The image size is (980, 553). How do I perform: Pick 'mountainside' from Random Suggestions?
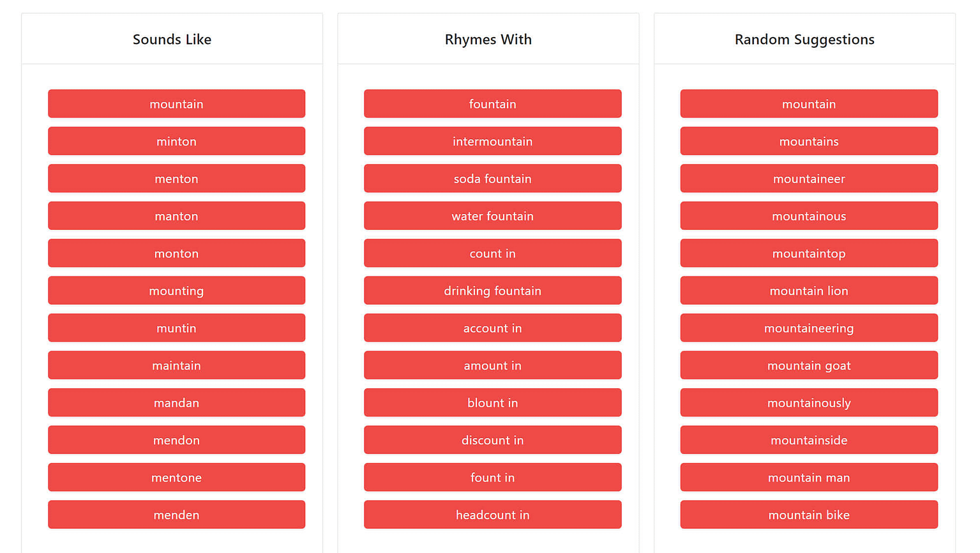coord(808,440)
